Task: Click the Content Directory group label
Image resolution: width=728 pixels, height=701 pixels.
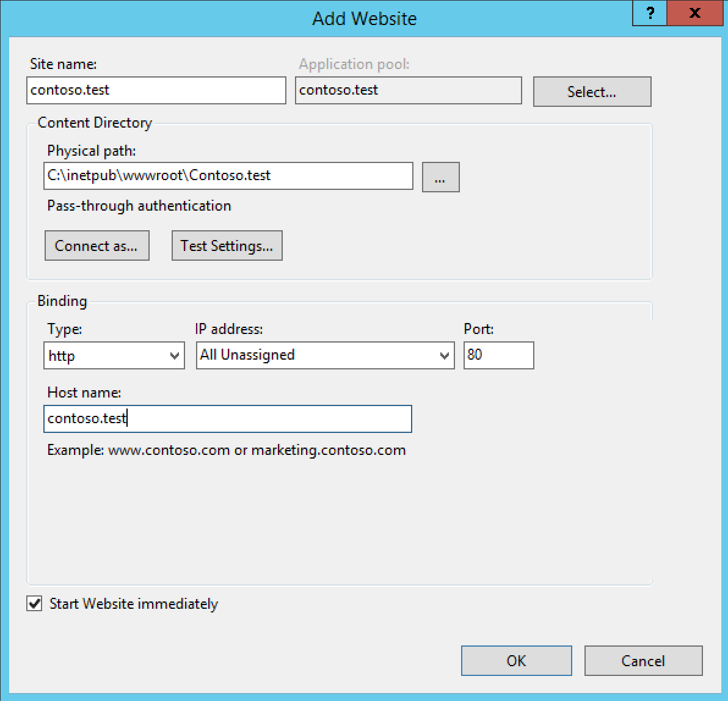Action: pyautogui.click(x=95, y=123)
